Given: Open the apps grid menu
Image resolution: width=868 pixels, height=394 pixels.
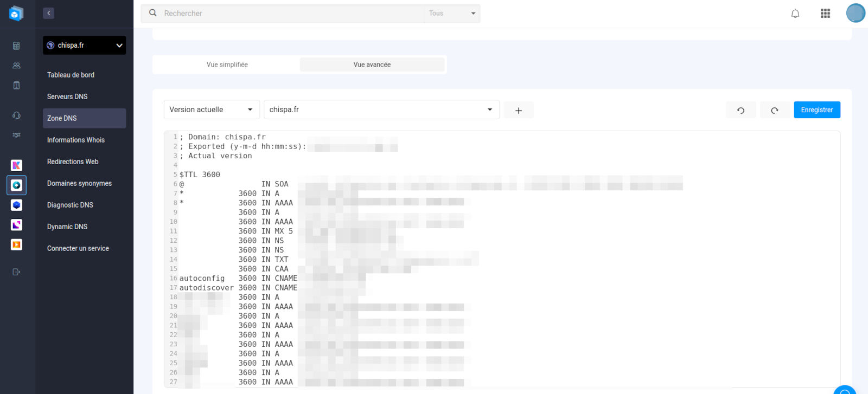Looking at the screenshot, I should 825,14.
